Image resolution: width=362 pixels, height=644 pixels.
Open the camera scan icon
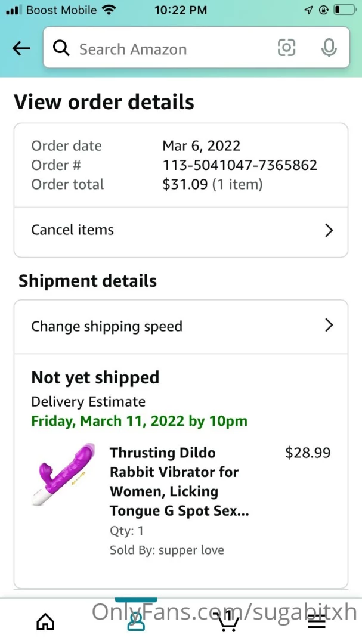pyautogui.click(x=286, y=48)
